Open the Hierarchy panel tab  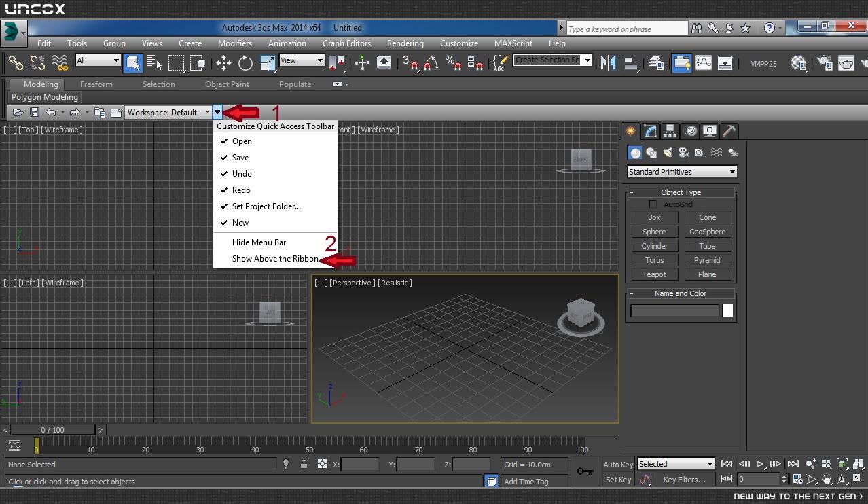tap(670, 131)
